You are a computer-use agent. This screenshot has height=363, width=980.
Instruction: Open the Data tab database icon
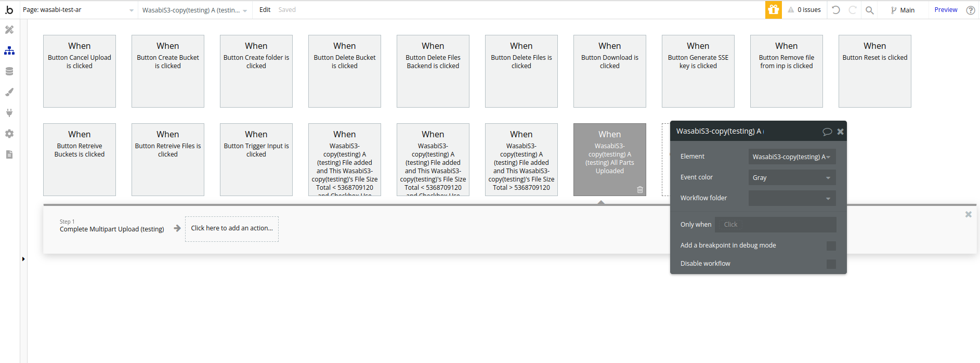[x=9, y=71]
